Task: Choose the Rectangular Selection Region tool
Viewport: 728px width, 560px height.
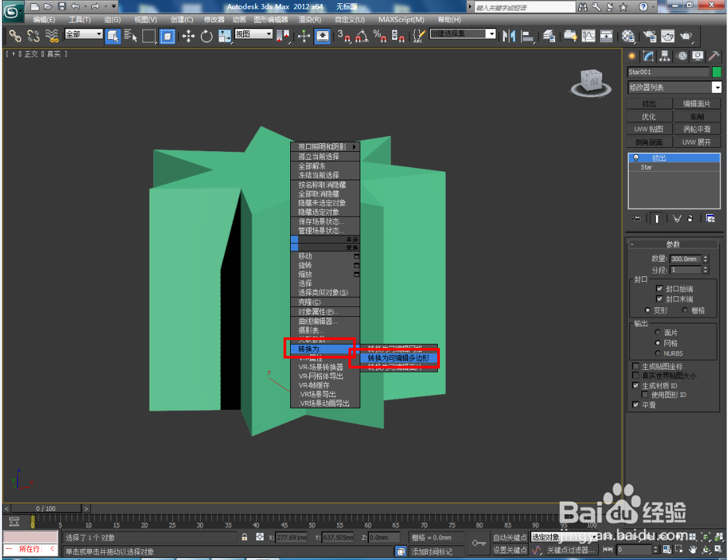Action: (149, 36)
